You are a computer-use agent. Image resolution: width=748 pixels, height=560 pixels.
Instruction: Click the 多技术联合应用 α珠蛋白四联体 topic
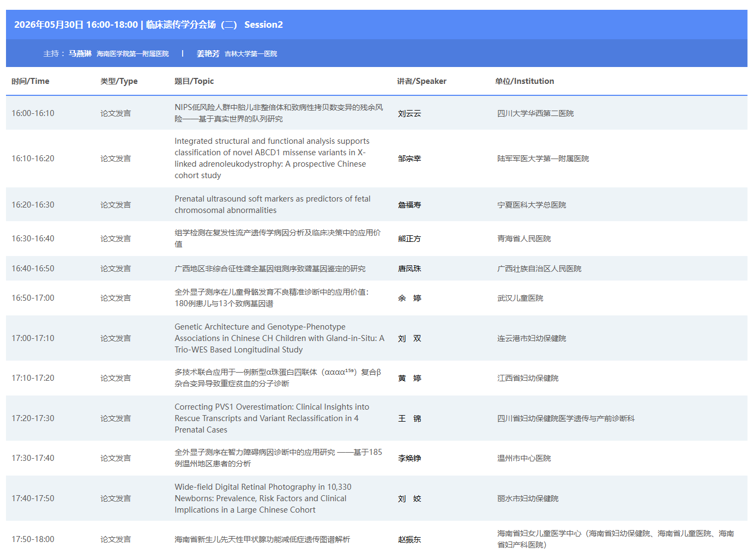(278, 378)
